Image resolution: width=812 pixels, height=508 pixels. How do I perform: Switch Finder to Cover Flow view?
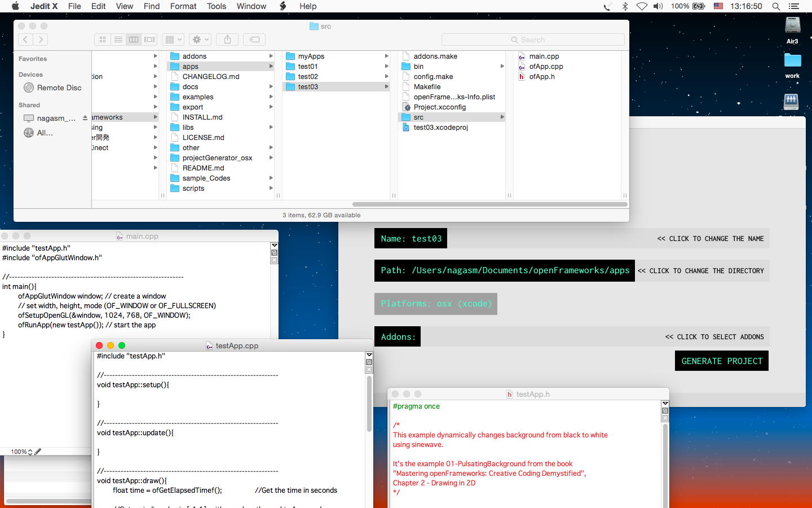coord(149,40)
